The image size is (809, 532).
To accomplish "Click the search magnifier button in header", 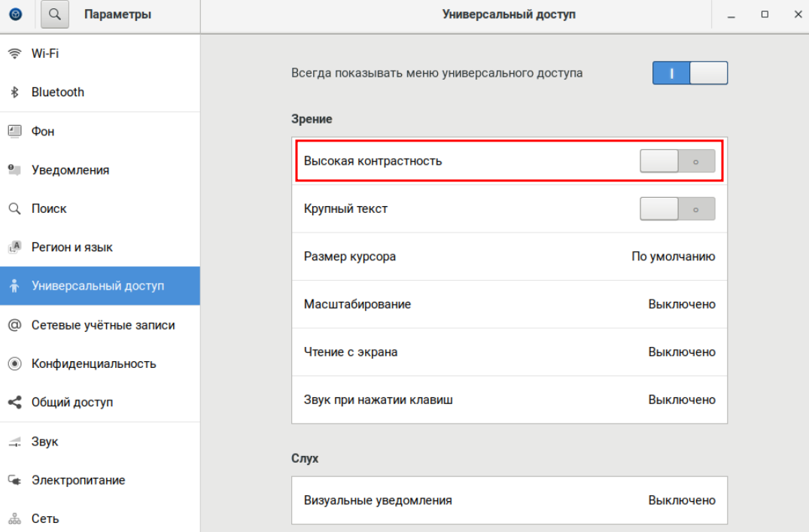I will (55, 14).
